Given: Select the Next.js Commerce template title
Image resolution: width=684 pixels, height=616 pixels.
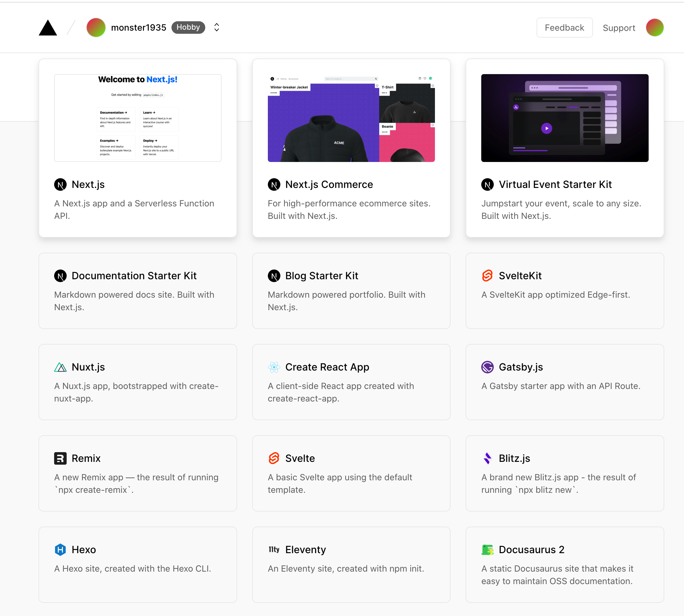Looking at the screenshot, I should (329, 184).
